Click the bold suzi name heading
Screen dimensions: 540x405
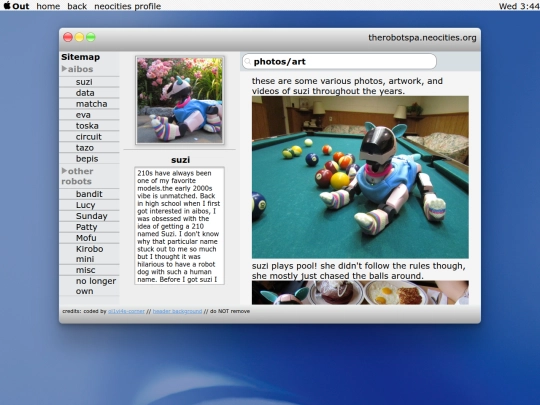(x=180, y=160)
